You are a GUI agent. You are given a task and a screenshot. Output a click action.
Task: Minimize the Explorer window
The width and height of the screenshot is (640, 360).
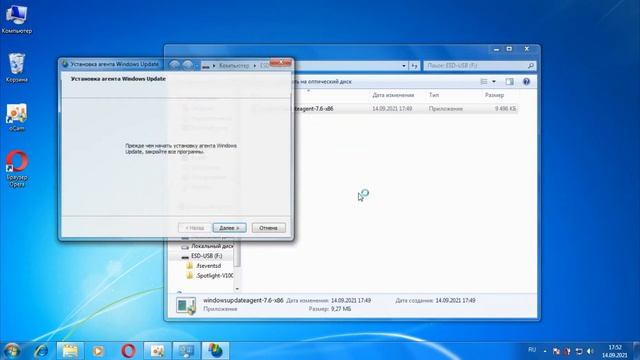496,49
